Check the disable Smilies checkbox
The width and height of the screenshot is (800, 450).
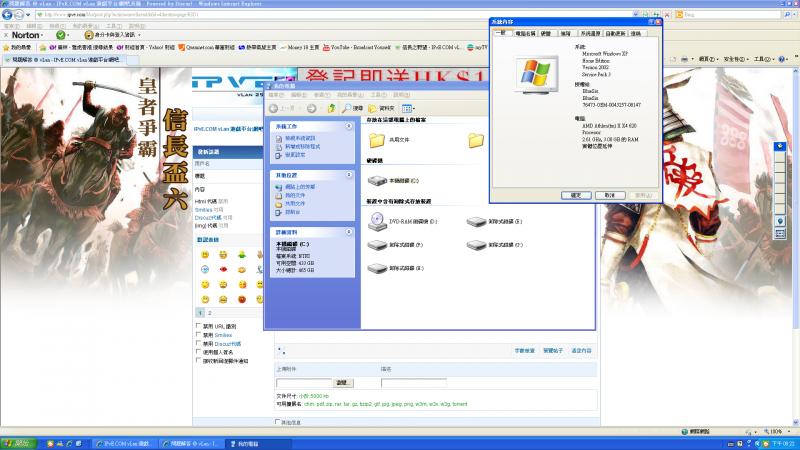(x=199, y=335)
